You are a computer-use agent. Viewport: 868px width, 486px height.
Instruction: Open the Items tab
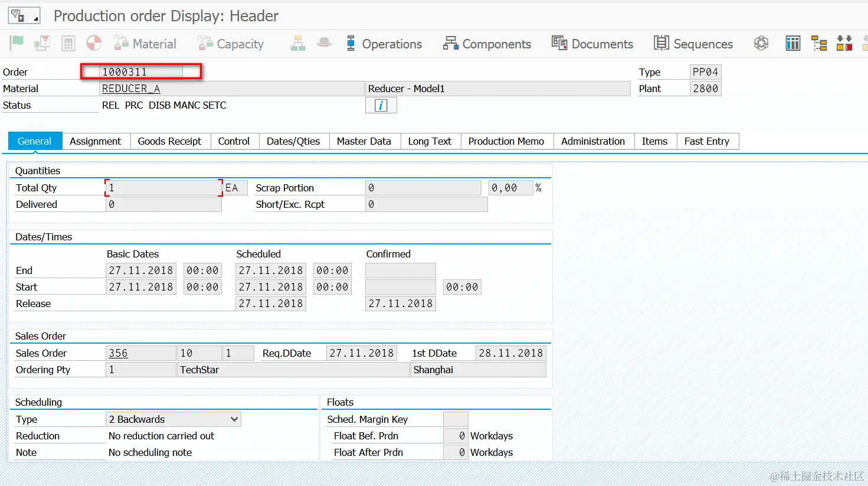coord(655,141)
